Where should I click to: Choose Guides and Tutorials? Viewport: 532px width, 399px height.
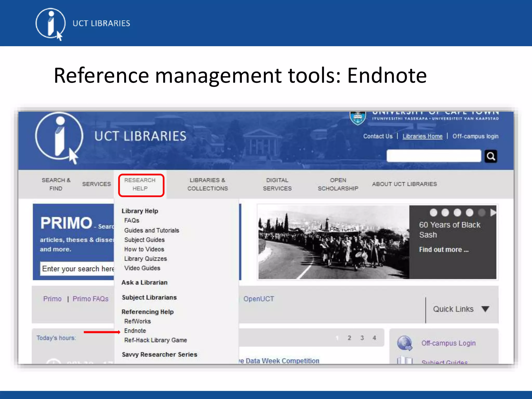click(x=152, y=230)
